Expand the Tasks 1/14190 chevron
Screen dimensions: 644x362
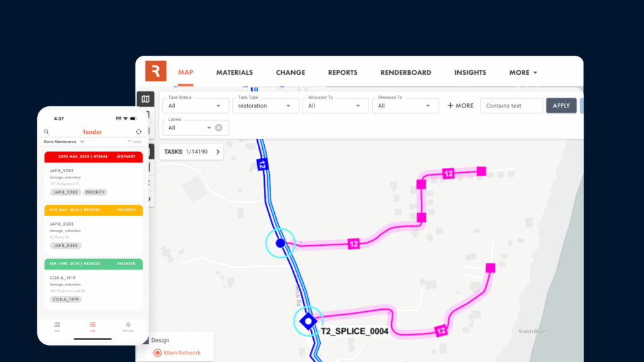[x=218, y=151]
